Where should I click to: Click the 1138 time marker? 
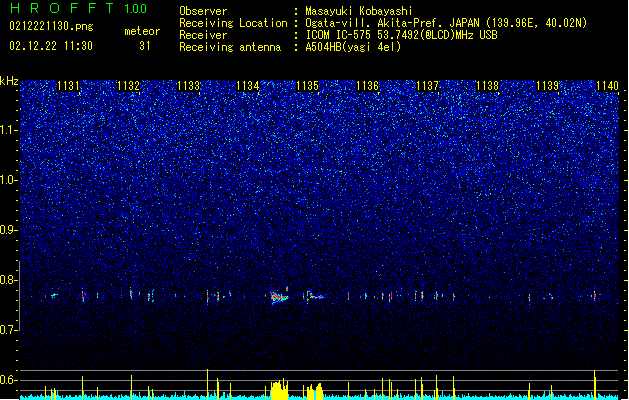(x=487, y=86)
